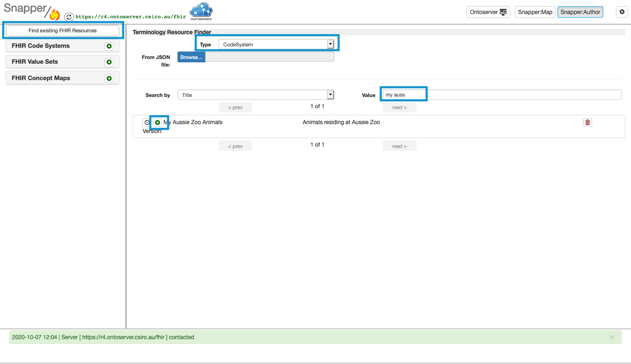The image size is (631, 364).
Task: Click the lower prev page button
Action: [x=235, y=146]
